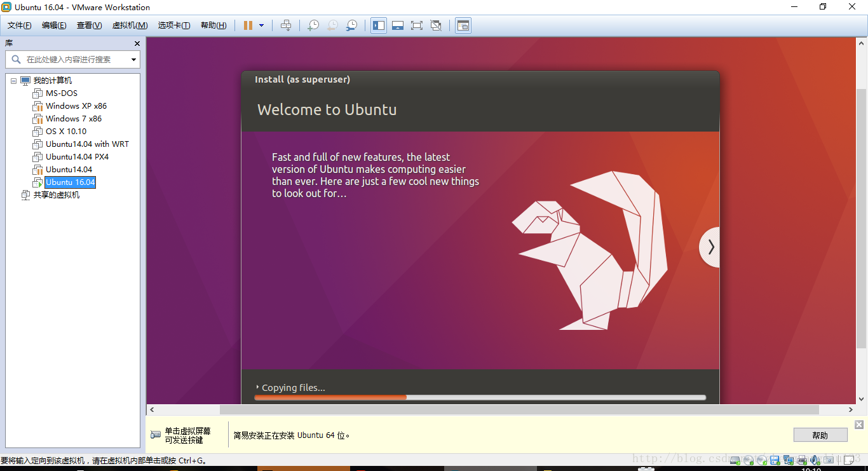The height and width of the screenshot is (471, 868).
Task: Open the 帮助(H) menu
Action: 214,25
